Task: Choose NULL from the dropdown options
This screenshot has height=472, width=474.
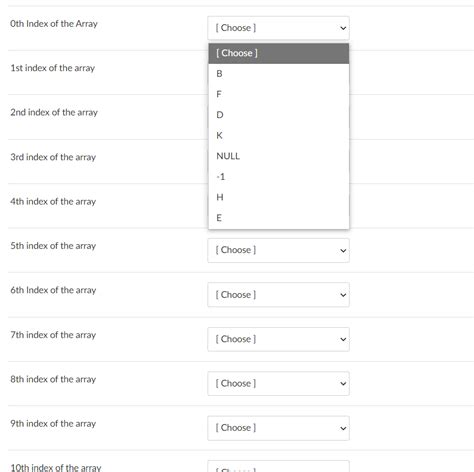Action: (279, 156)
